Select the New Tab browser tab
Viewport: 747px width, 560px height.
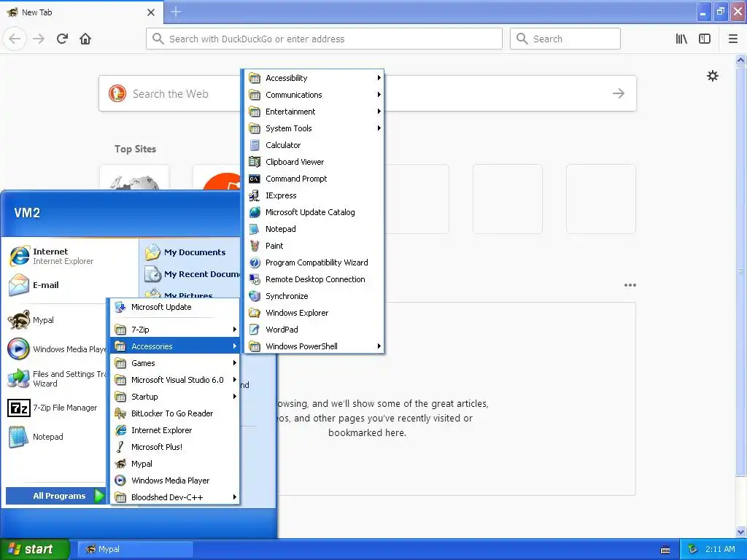pyautogui.click(x=81, y=12)
